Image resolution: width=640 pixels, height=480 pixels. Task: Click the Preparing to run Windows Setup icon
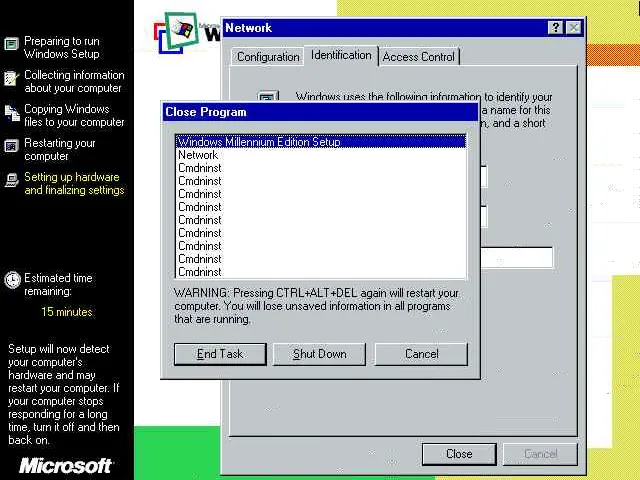tap(11, 44)
